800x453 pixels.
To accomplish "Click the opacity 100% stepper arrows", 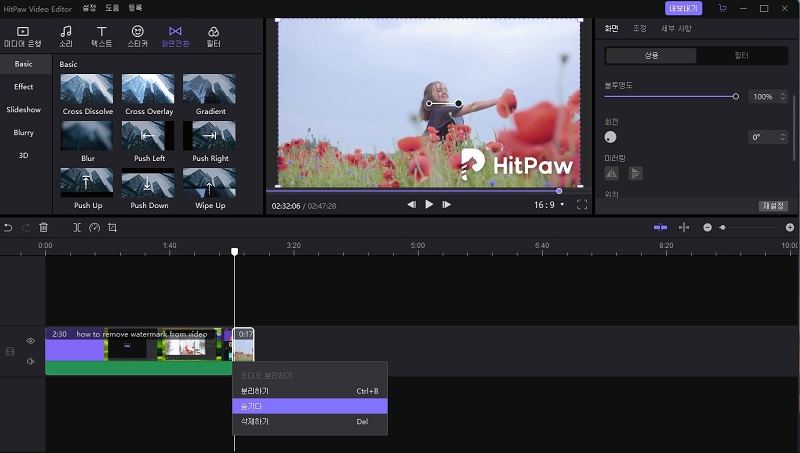I will coord(782,97).
